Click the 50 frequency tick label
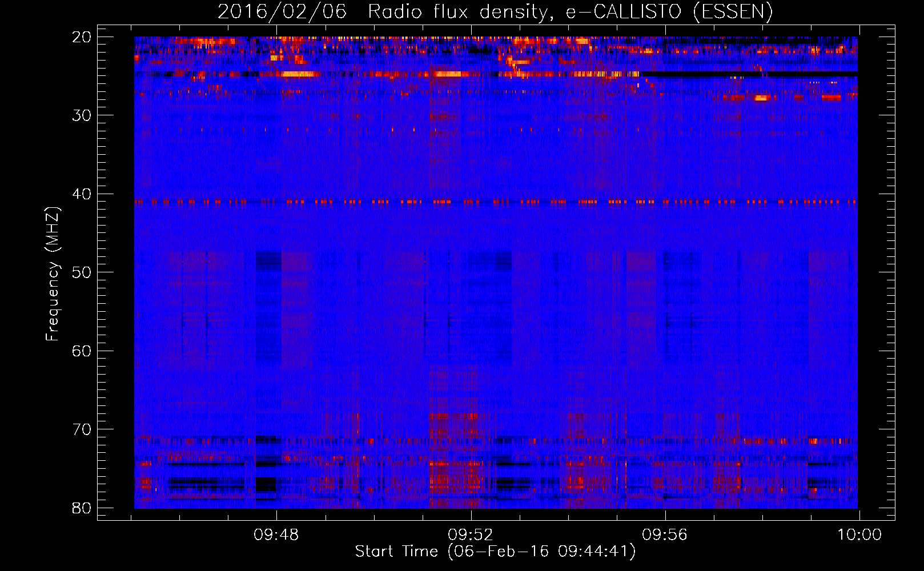The width and height of the screenshot is (924, 571). [82, 272]
